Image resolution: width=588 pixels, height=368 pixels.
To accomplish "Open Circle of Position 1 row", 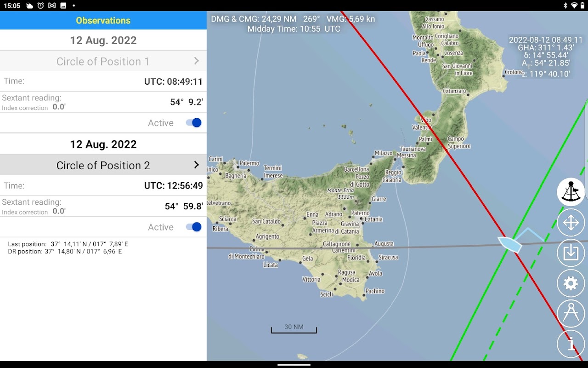I will [x=103, y=61].
